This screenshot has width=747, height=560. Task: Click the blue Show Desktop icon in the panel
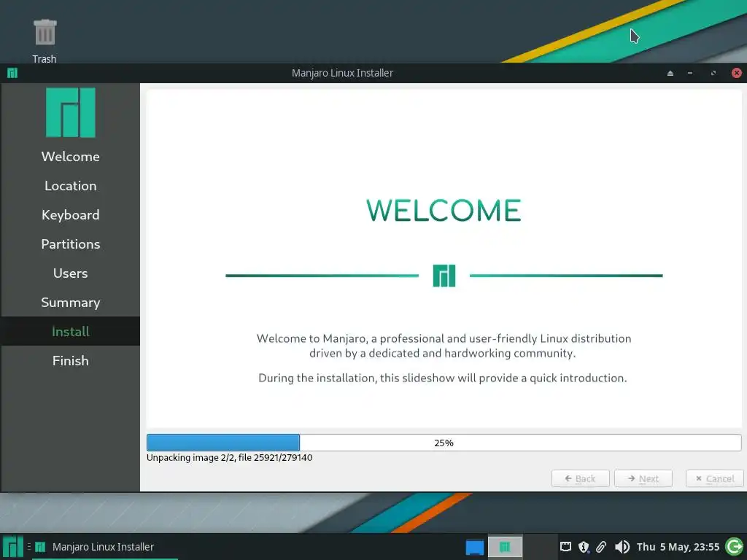click(474, 547)
